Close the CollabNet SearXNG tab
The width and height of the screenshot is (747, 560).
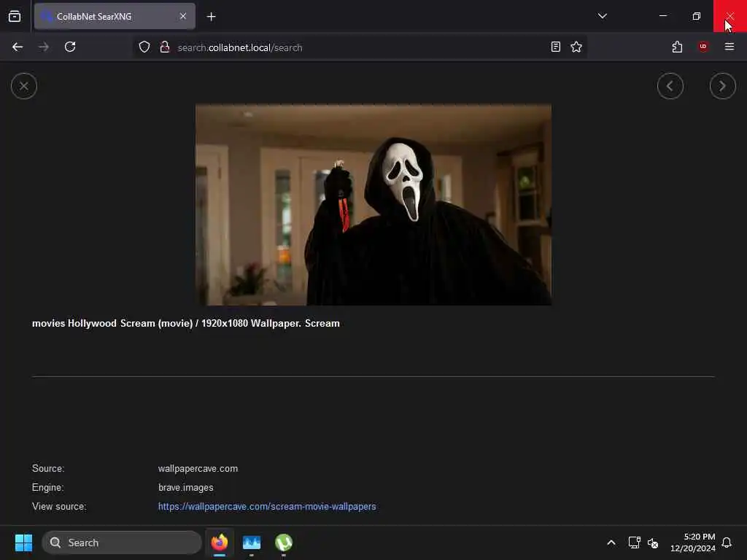click(x=183, y=16)
